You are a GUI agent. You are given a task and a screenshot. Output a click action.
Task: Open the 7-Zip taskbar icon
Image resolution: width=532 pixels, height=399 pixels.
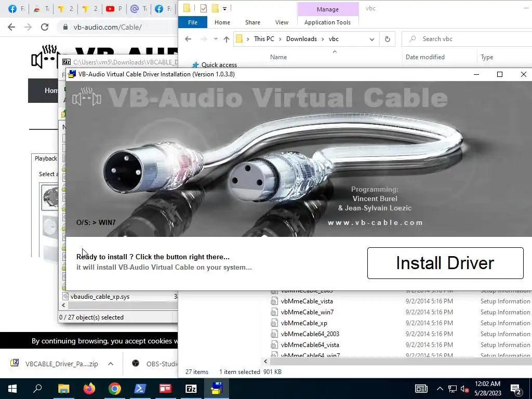click(191, 389)
